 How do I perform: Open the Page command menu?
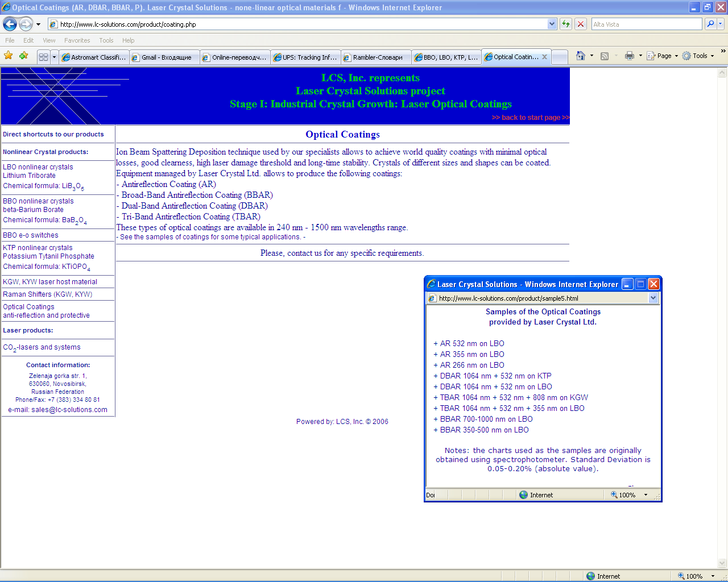pyautogui.click(x=662, y=56)
